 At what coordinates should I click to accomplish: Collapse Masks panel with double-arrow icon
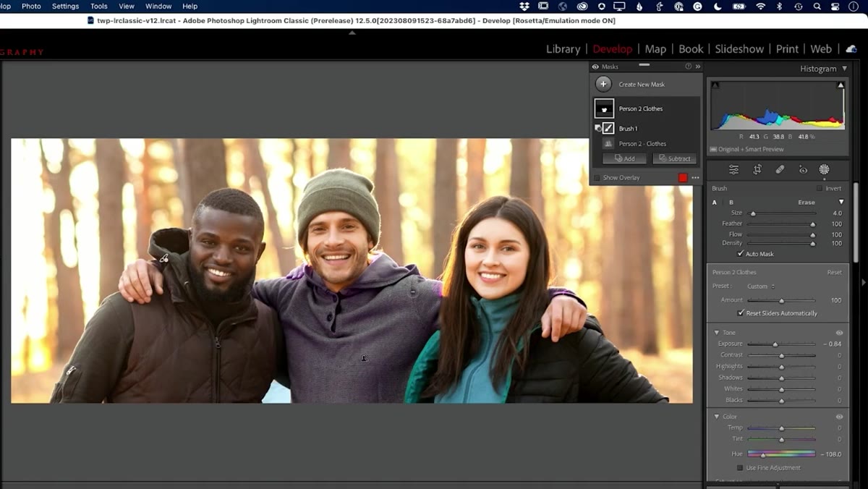tap(698, 67)
